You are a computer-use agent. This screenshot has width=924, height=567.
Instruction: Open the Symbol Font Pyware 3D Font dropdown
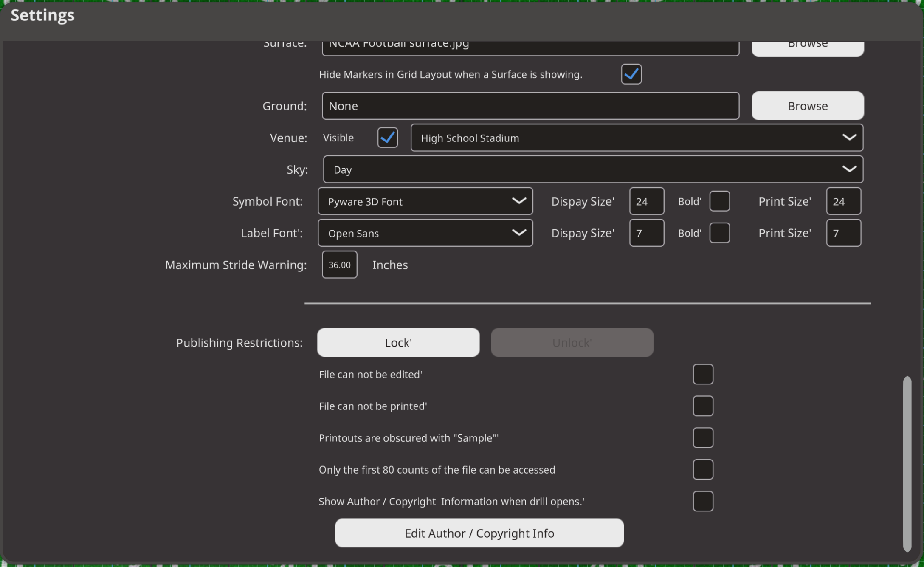pyautogui.click(x=425, y=201)
